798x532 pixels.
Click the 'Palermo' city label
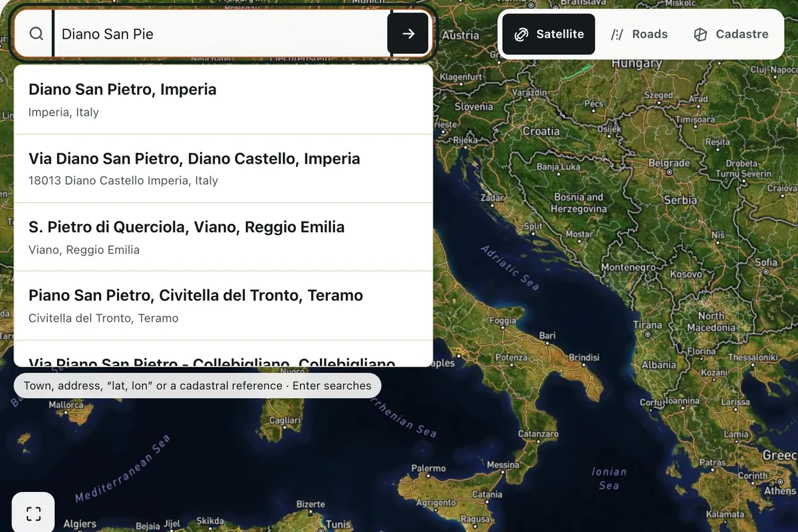(428, 469)
